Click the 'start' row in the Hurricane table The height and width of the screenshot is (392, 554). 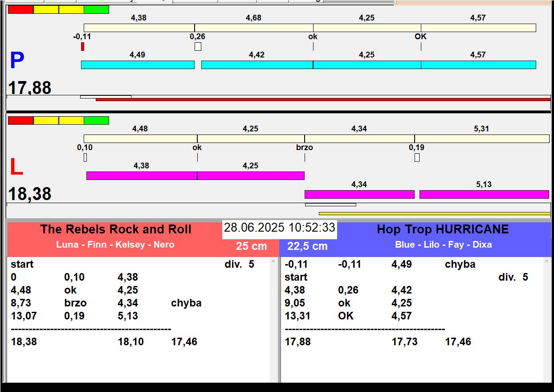tap(296, 277)
